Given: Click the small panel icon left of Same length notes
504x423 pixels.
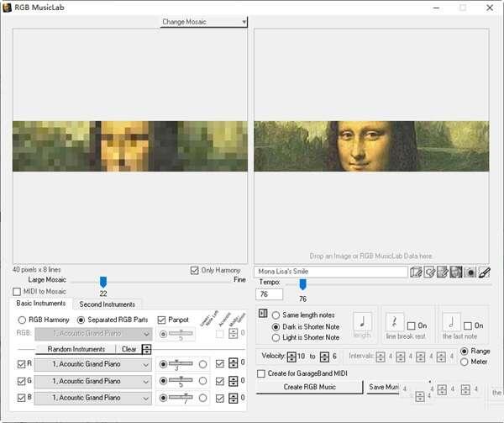Looking at the screenshot, I should point(263,314).
